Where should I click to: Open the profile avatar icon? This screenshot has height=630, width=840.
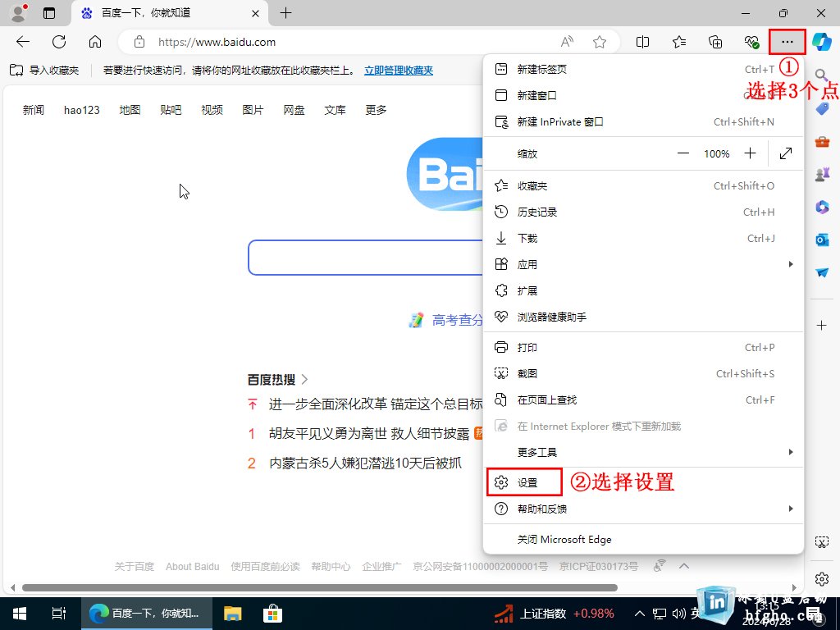click(x=18, y=13)
